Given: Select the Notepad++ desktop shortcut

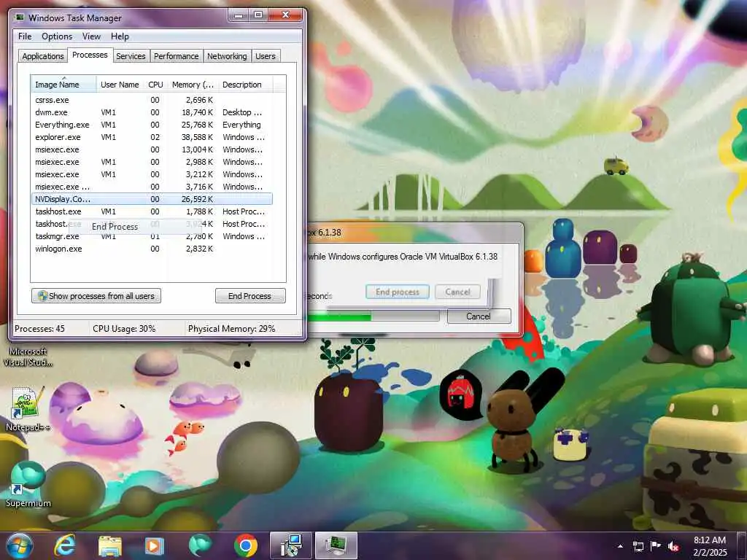Looking at the screenshot, I should point(28,408).
